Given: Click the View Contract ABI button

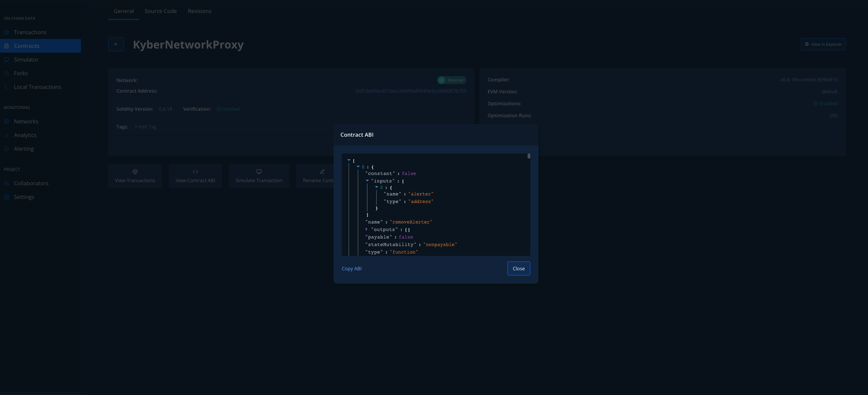Looking at the screenshot, I should pyautogui.click(x=195, y=176).
